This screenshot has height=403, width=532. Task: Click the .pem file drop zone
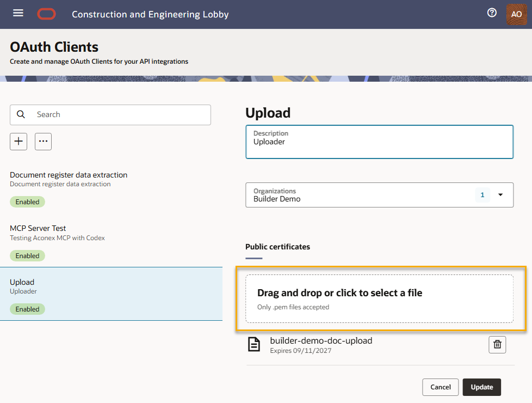(379, 298)
